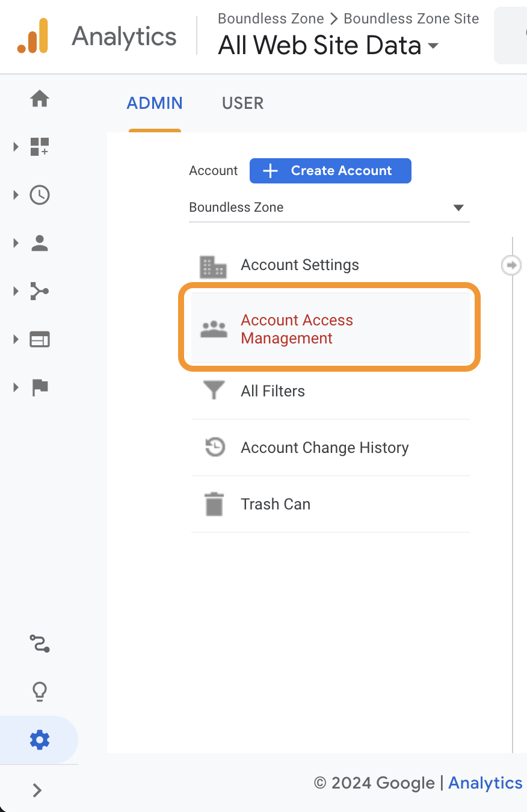Select the ADMIN tab
The width and height of the screenshot is (527, 812).
coord(154,103)
